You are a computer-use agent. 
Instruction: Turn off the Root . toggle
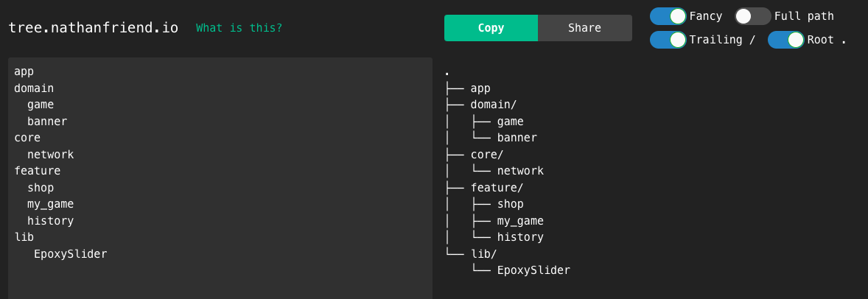click(786, 40)
